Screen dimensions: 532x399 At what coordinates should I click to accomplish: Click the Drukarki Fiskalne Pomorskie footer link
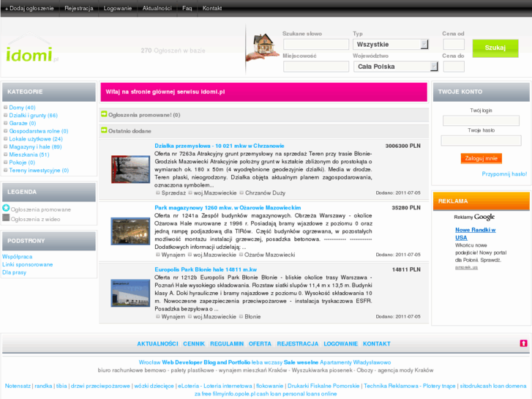coord(323,386)
